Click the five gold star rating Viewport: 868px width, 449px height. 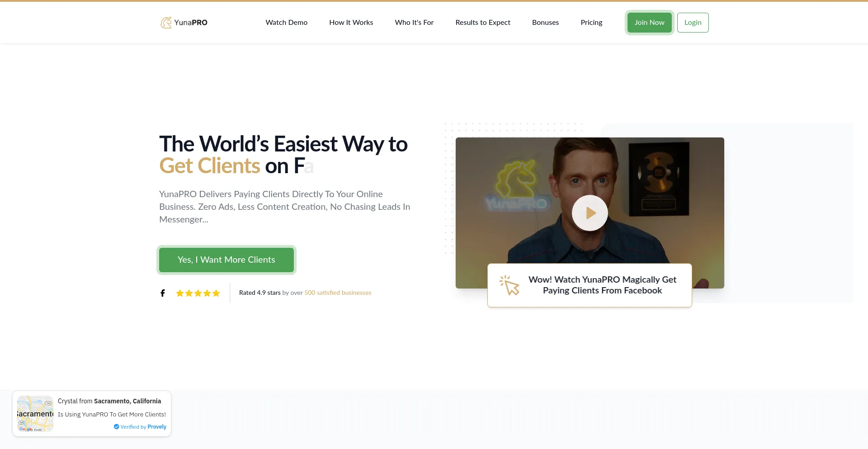coord(198,293)
